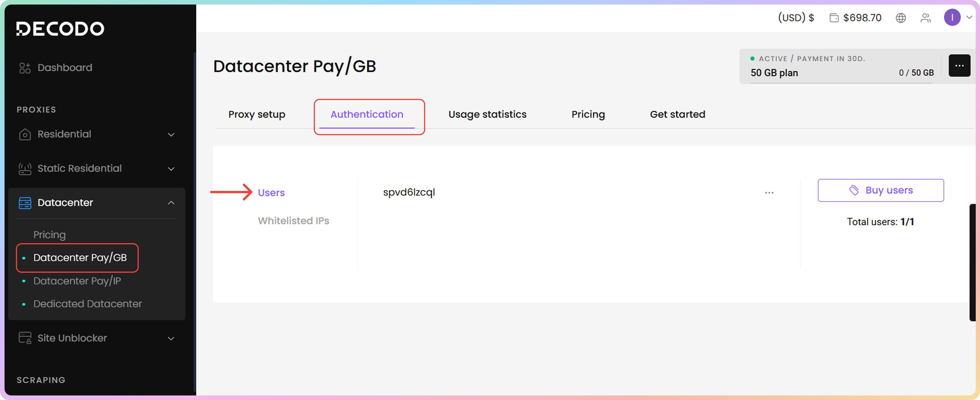This screenshot has height=400, width=980.
Task: Open the black plan options button
Action: pos(959,66)
